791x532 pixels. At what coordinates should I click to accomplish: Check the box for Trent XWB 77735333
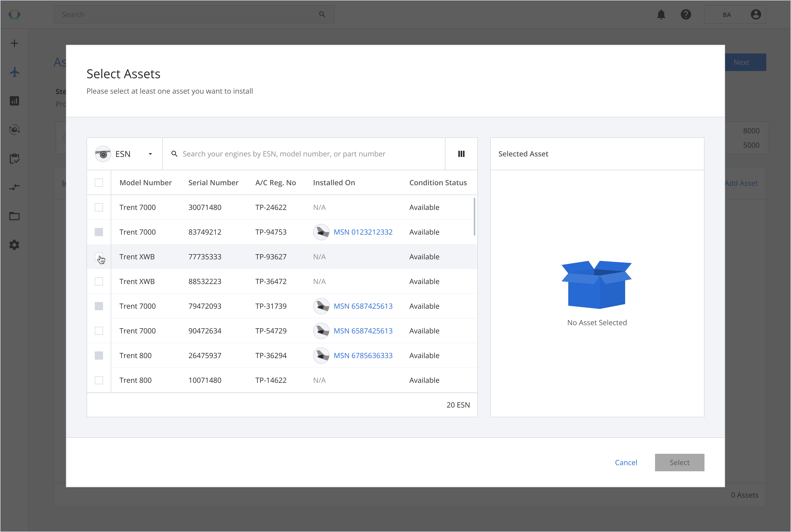pos(99,257)
